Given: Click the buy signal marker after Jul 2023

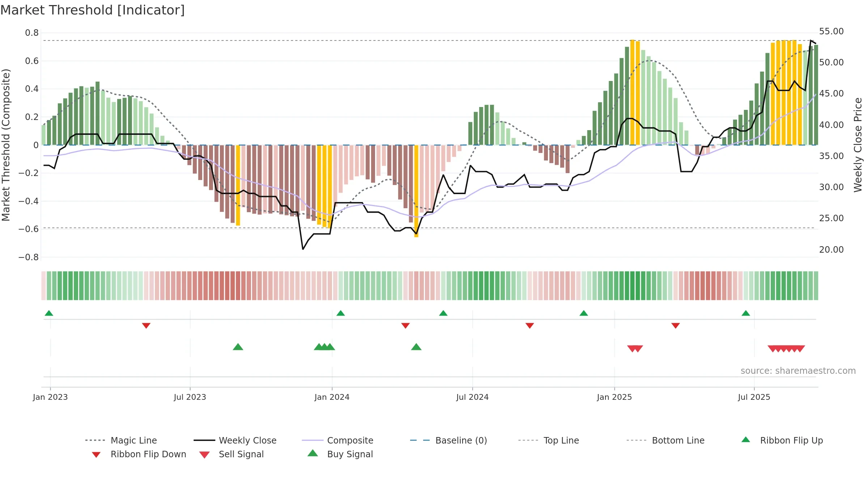Looking at the screenshot, I should [238, 347].
